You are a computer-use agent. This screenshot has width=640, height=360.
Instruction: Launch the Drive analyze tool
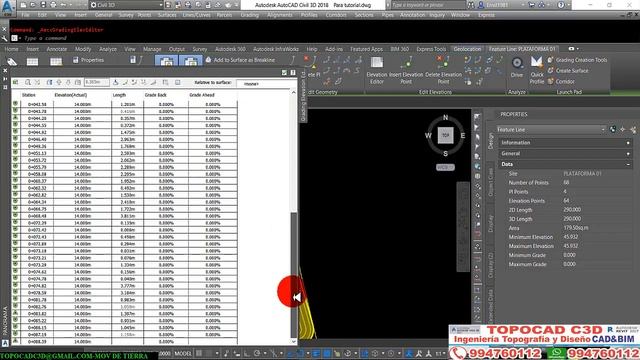[517, 67]
